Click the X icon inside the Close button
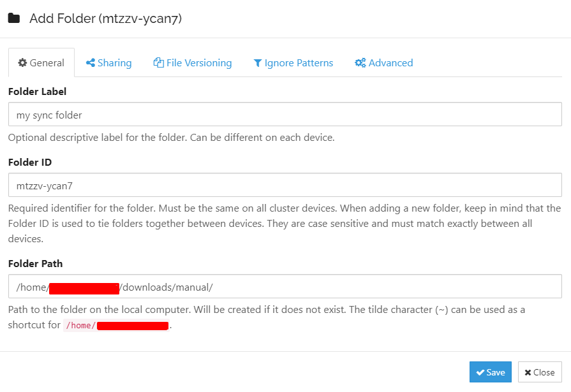The width and height of the screenshot is (571, 392). point(529,372)
